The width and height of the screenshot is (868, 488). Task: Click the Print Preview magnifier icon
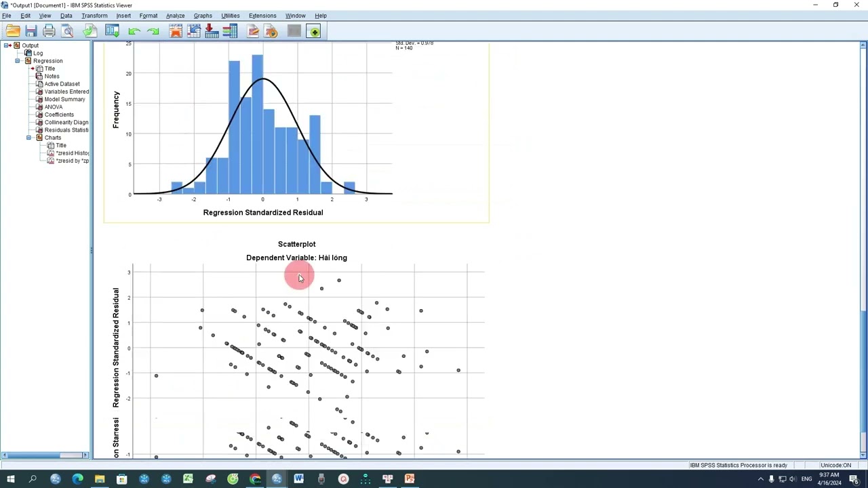(x=67, y=31)
